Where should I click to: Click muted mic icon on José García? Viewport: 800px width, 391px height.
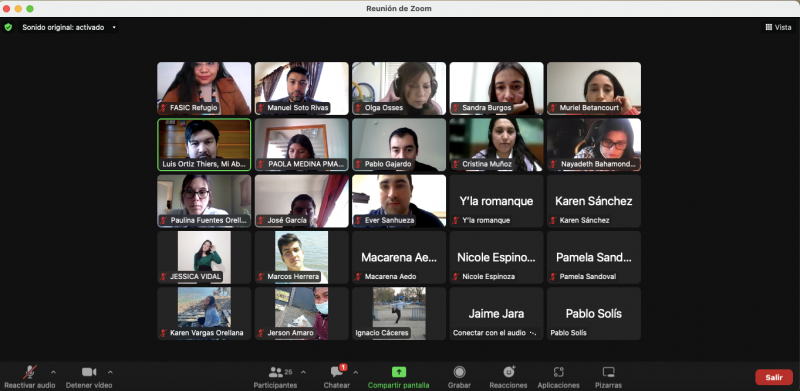tap(261, 221)
